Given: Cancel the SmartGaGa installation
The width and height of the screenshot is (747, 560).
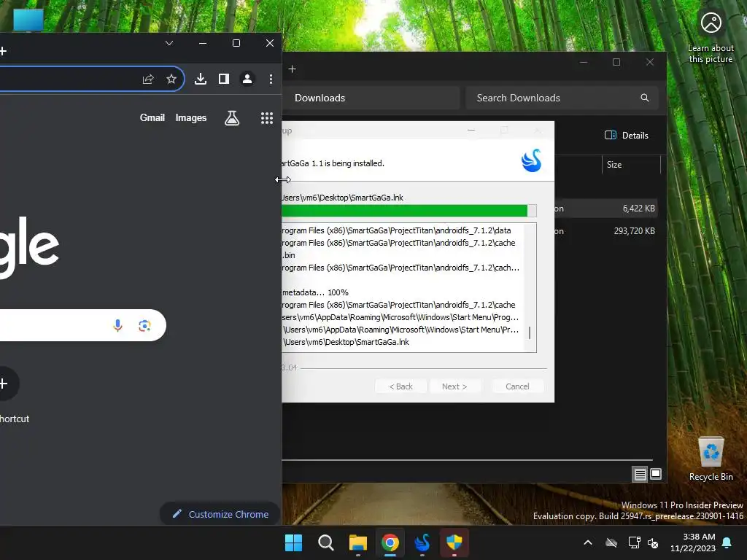Looking at the screenshot, I should coord(517,386).
